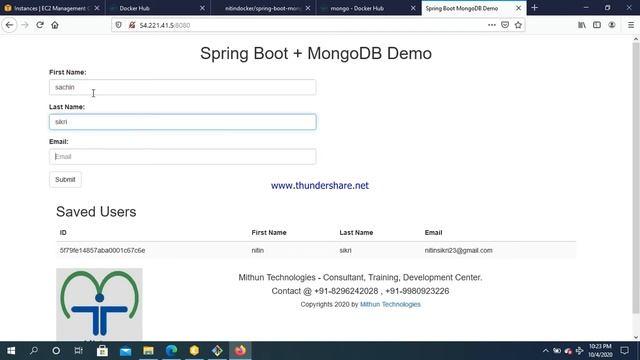Toggle the browser sidebar view
The image size is (640, 360).
point(597,25)
